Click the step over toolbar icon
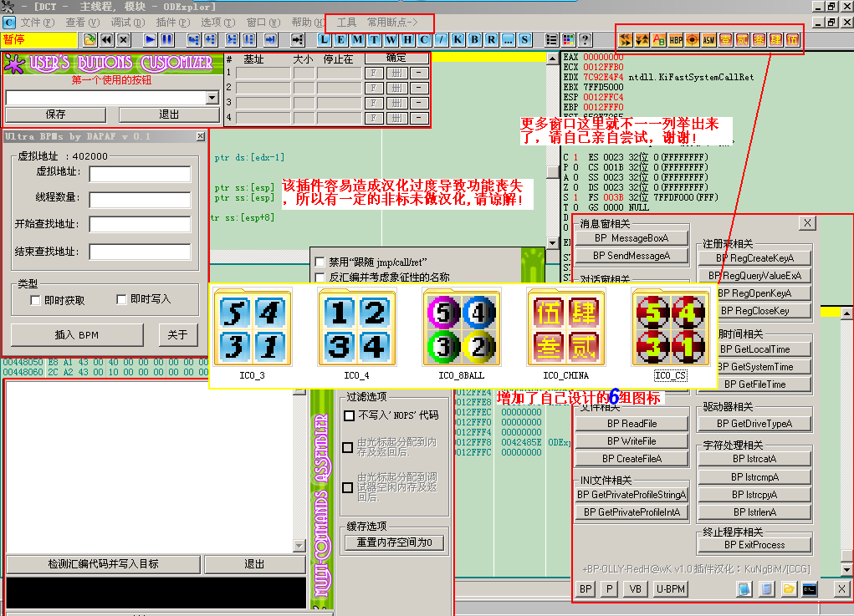 [210, 40]
